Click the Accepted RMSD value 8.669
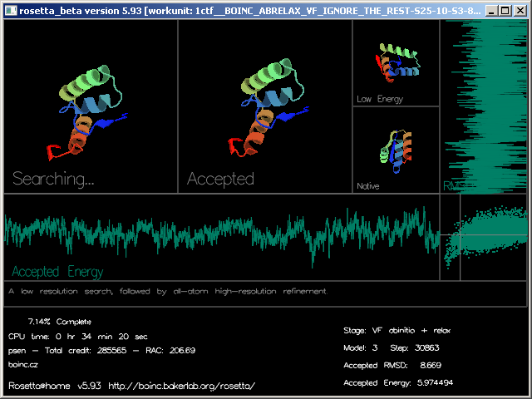This screenshot has height=399, width=532. [431, 366]
